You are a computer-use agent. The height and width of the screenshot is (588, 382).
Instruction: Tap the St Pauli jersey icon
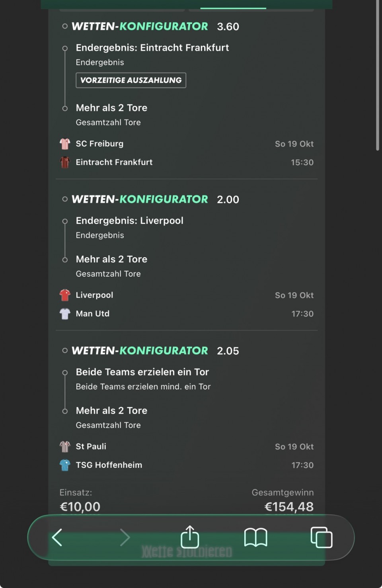(65, 447)
